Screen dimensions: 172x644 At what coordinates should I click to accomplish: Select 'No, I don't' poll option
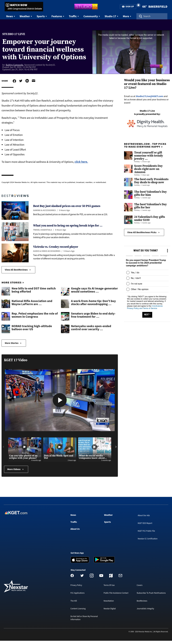coord(128,278)
